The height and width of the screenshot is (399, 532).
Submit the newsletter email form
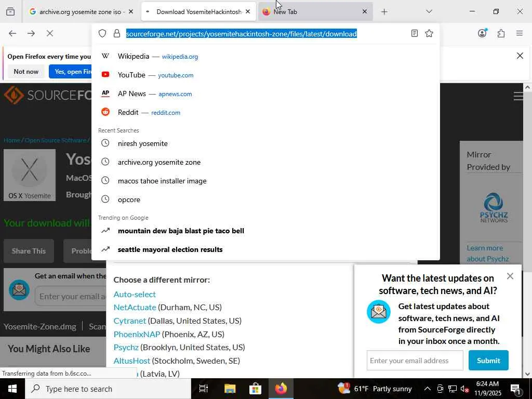488,361
